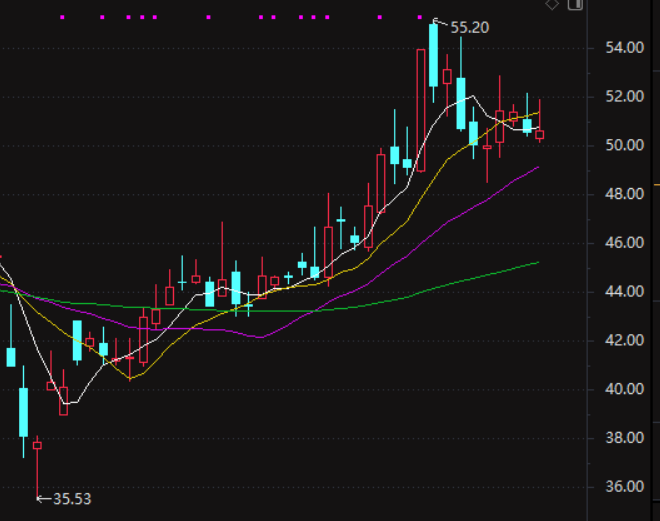Select the 42.00 price axis label
The height and width of the screenshot is (521, 660).
click(x=625, y=340)
